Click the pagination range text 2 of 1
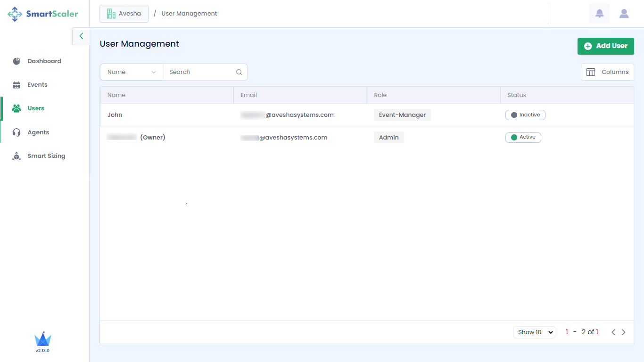The width and height of the screenshot is (644, 362). (x=590, y=332)
